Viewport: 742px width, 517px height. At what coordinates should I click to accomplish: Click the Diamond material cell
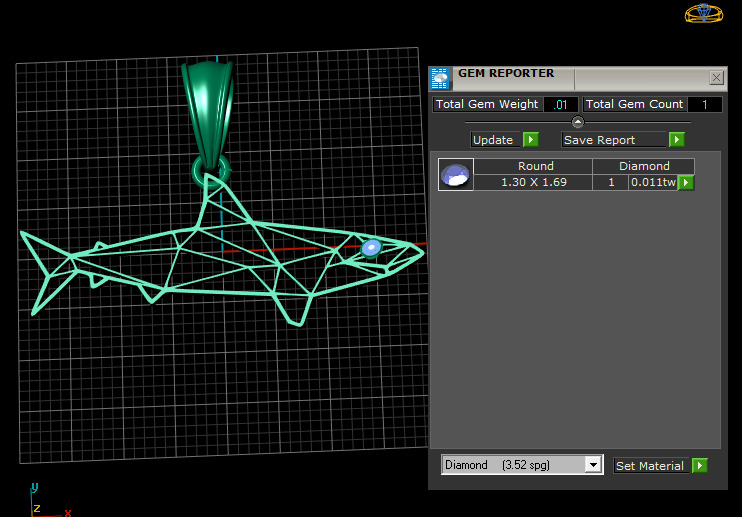[644, 166]
